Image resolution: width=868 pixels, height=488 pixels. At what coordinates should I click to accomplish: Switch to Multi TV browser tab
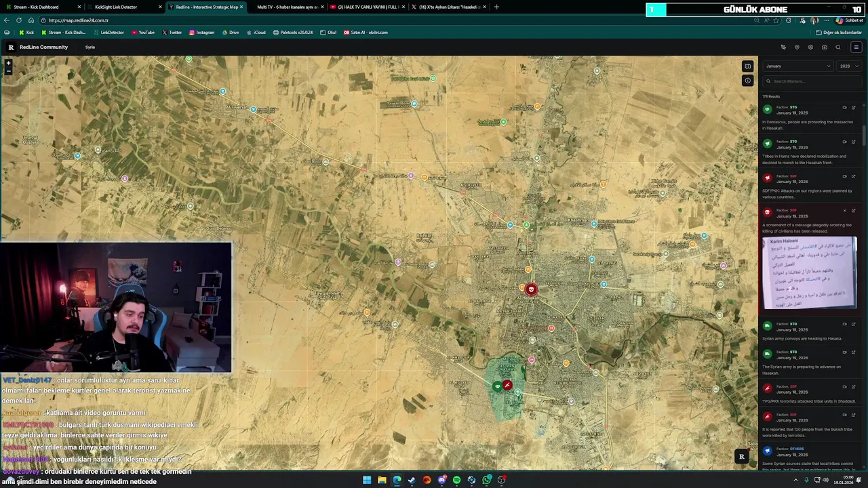coord(285,7)
